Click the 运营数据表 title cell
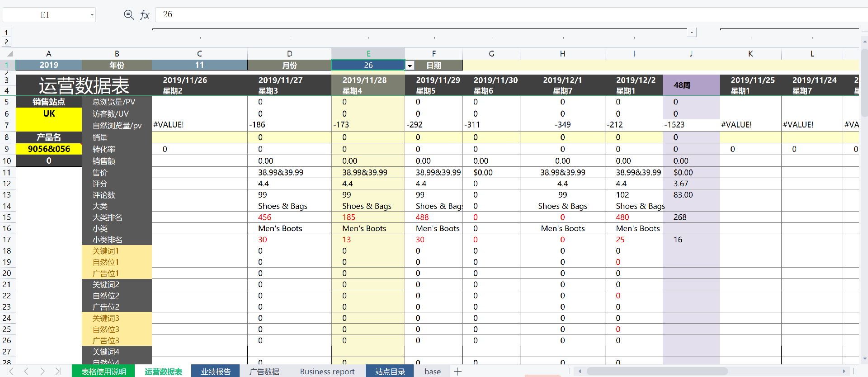 pos(84,85)
